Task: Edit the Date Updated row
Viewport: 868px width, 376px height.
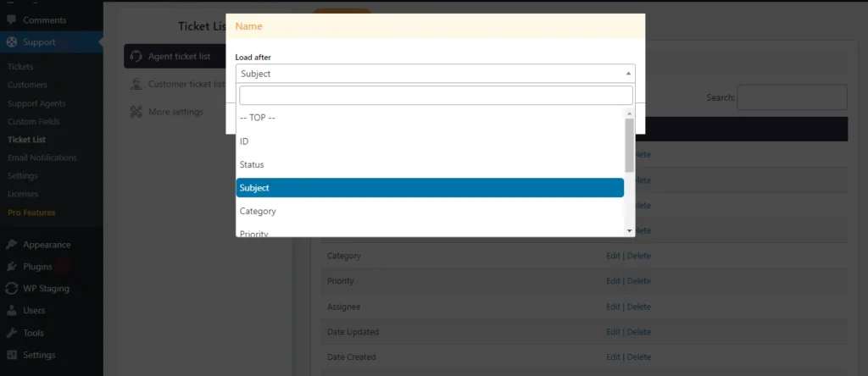Action: (x=613, y=332)
